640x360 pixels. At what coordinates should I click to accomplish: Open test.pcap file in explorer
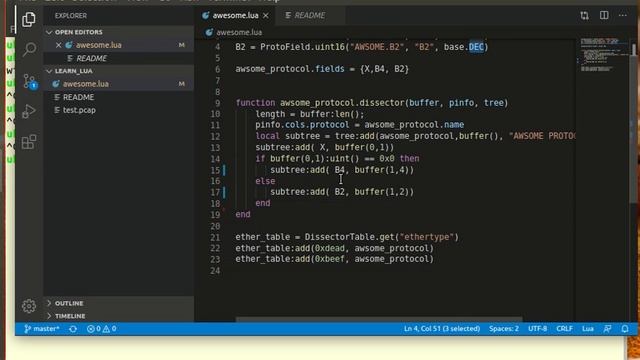click(x=79, y=110)
